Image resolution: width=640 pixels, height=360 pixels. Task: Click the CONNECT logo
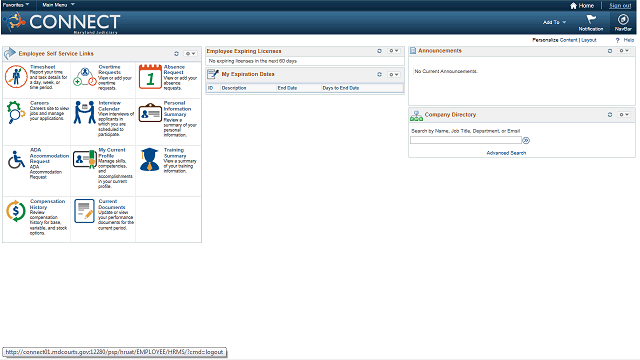[x=63, y=22]
